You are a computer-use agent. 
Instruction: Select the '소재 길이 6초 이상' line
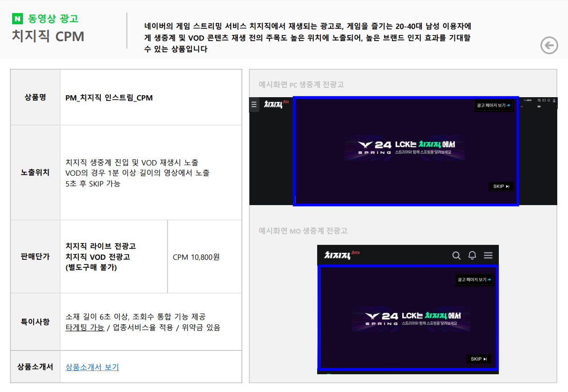pos(136,316)
